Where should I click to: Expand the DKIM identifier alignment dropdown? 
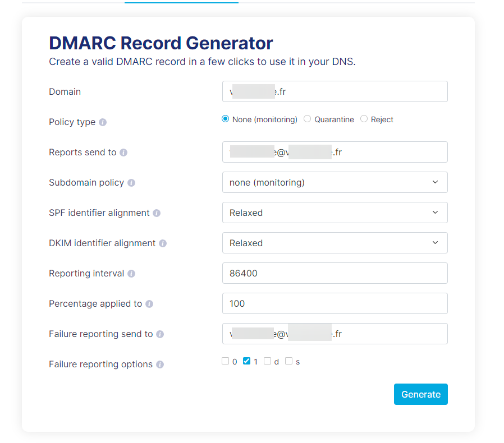(x=335, y=243)
